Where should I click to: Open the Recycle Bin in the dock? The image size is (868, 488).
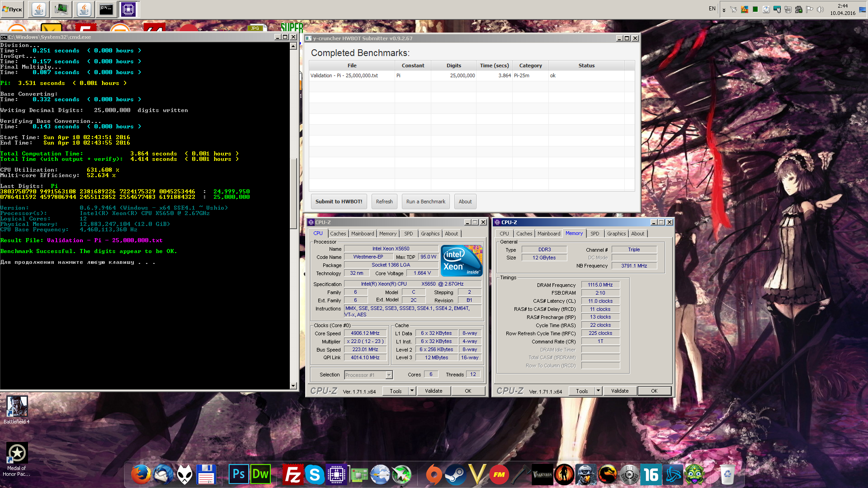click(726, 474)
